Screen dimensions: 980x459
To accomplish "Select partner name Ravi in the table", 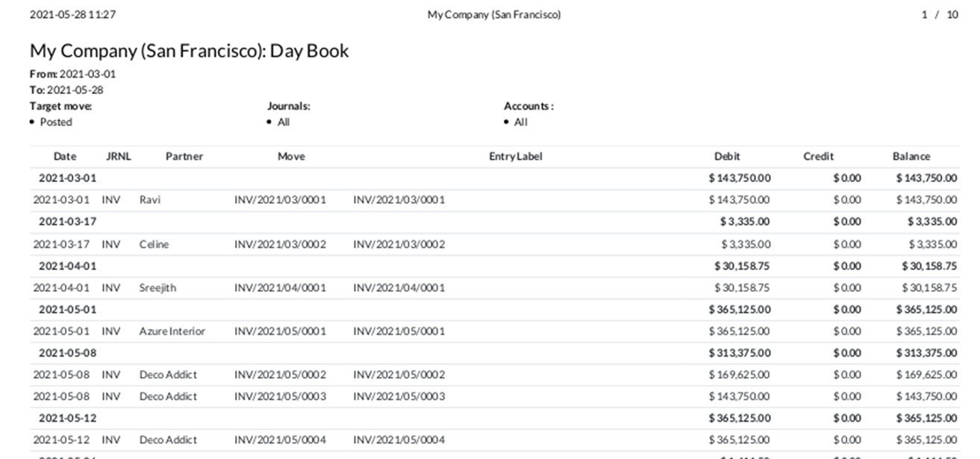I will (149, 199).
